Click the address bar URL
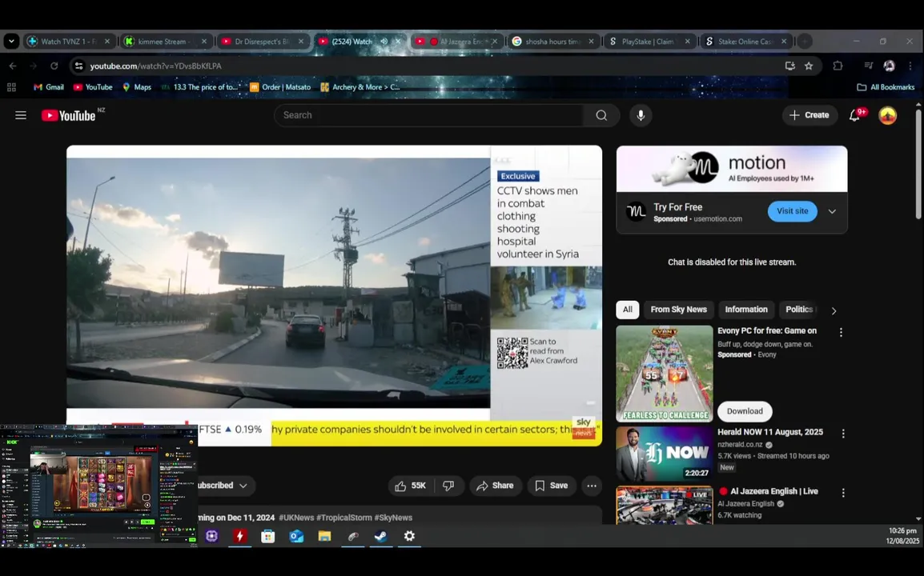Screen dimensions: 924x576 tap(155, 66)
